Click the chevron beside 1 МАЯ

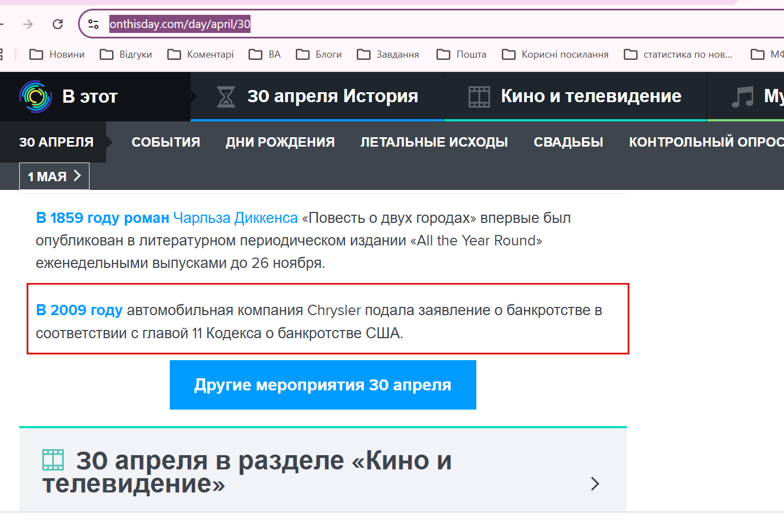click(x=77, y=176)
